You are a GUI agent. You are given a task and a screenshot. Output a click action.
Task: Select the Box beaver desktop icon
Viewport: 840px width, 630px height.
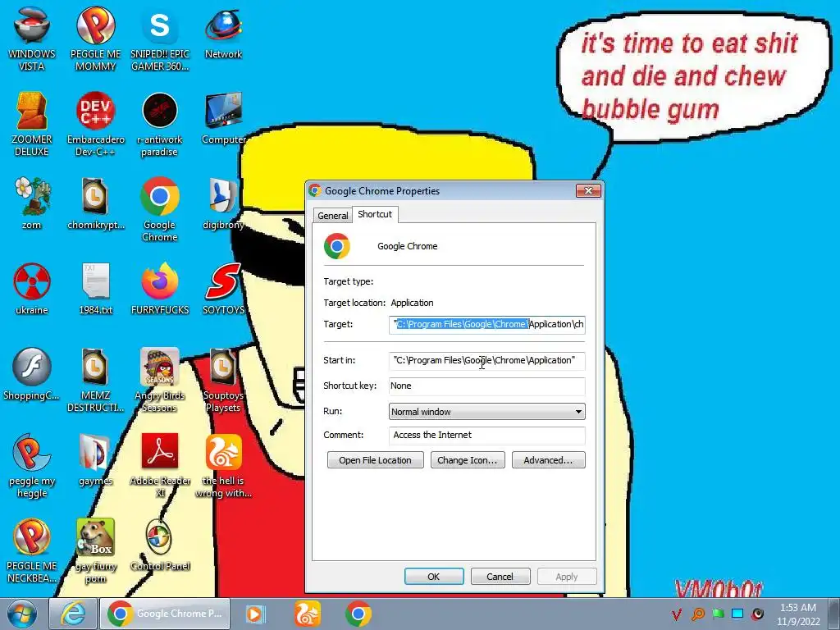pos(95,550)
